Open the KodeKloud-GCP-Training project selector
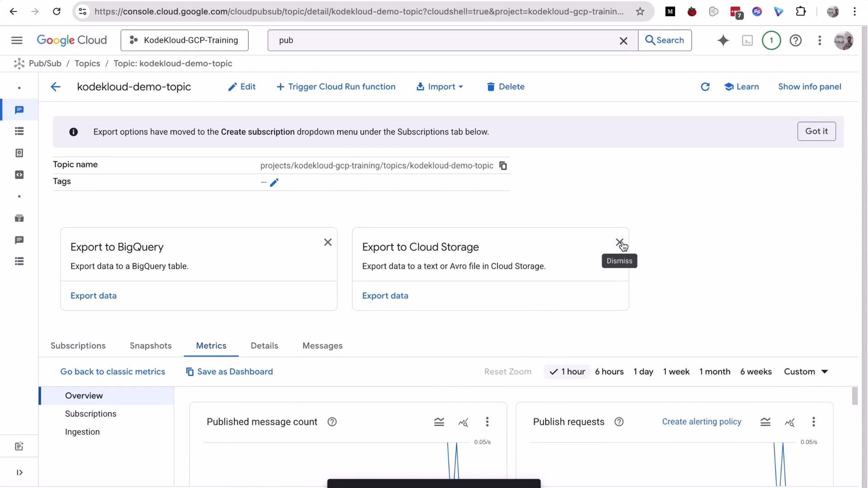Image resolution: width=868 pixels, height=488 pixels. coord(184,40)
